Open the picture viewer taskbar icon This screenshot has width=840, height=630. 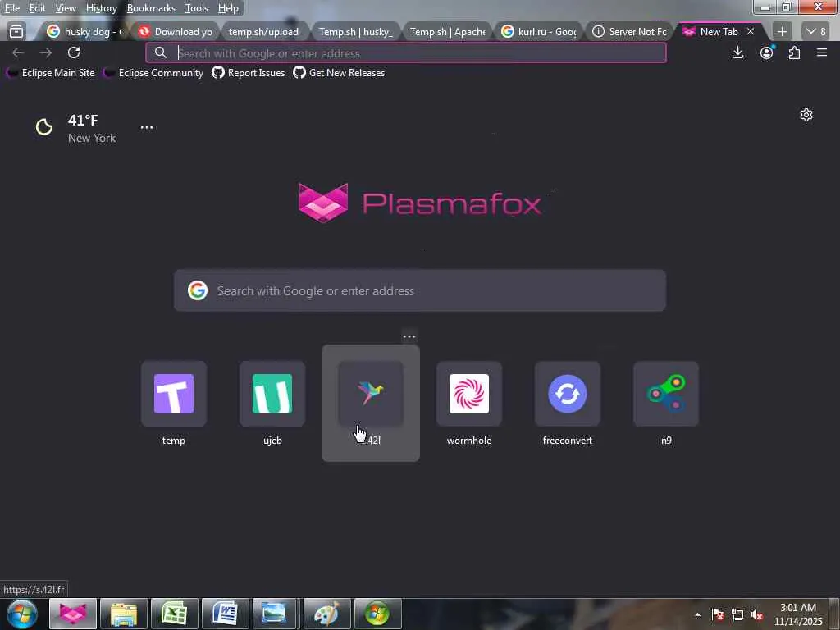tap(274, 614)
